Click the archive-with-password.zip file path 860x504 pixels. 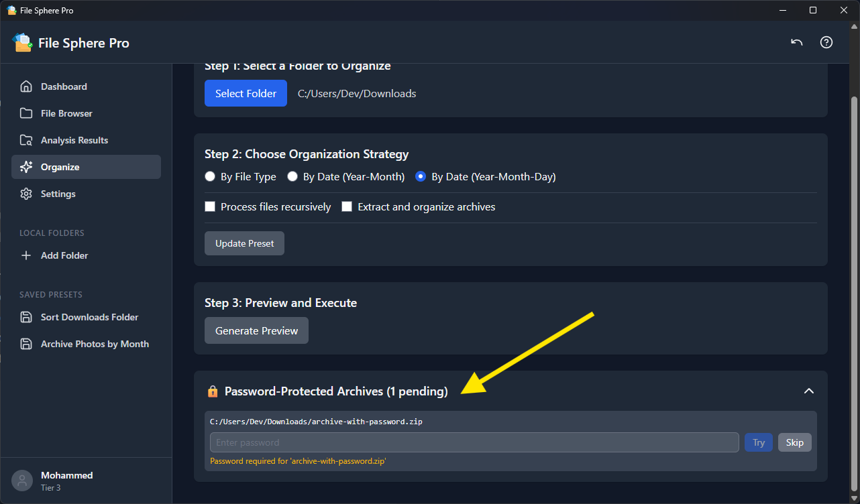point(316,422)
